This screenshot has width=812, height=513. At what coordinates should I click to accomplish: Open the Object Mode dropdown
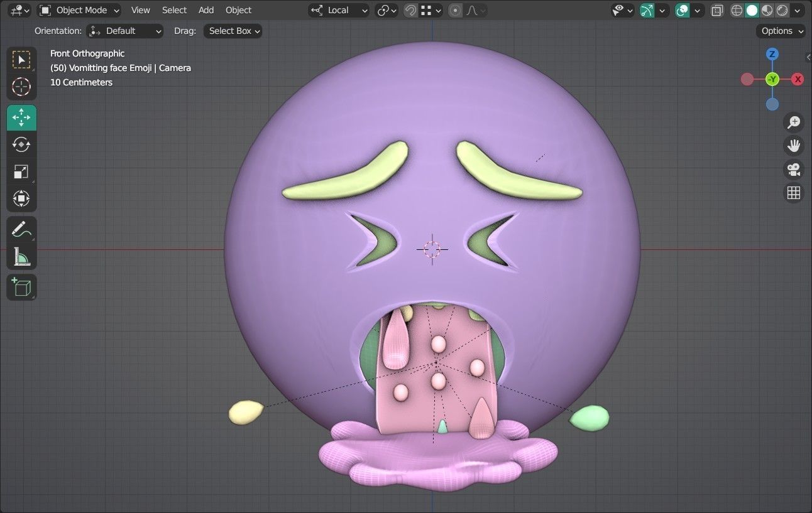point(79,10)
